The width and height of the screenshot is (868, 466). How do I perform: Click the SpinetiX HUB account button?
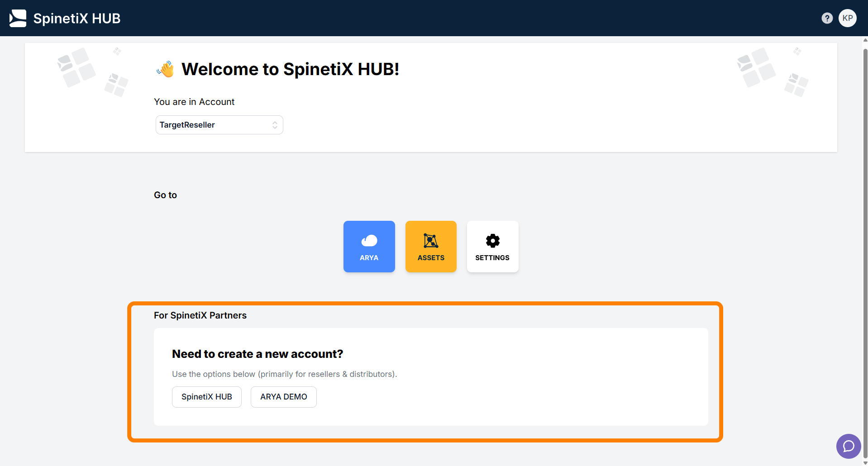[207, 397]
